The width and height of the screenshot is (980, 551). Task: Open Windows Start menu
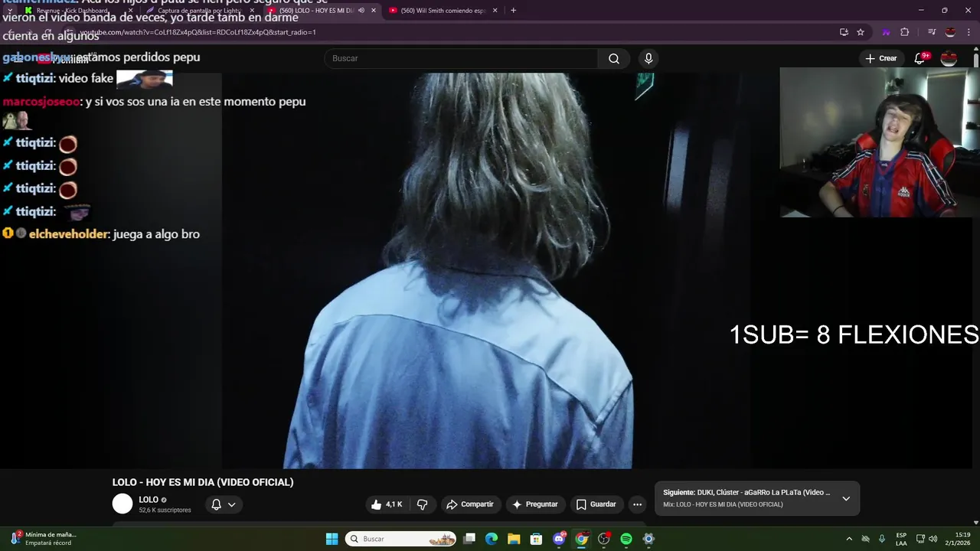(x=332, y=539)
